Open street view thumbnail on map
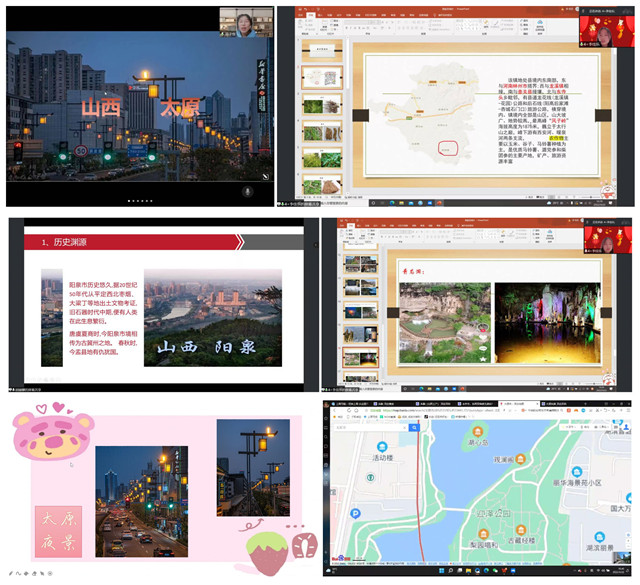 620,557
